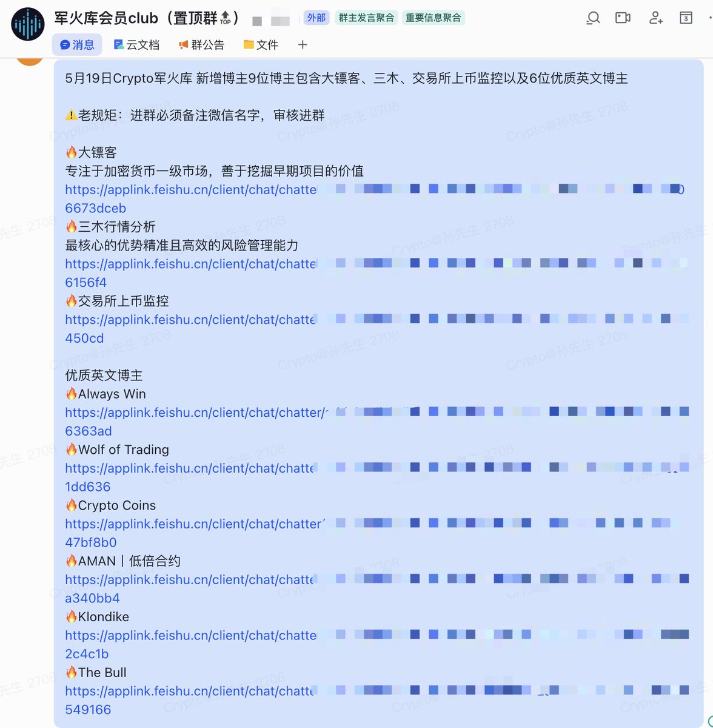Click the 🔥The Bull name text
This screenshot has width=713, height=728.
[96, 673]
